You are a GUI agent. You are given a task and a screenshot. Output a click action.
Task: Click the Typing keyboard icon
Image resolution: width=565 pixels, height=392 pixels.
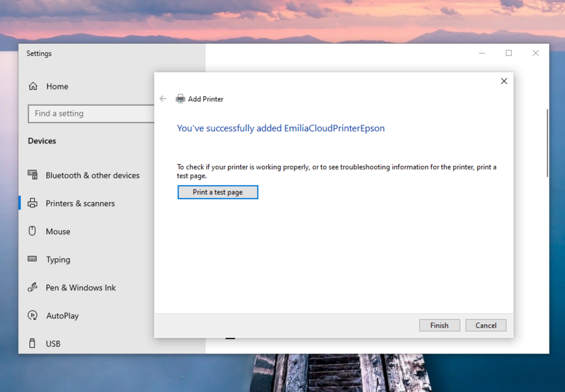point(32,259)
